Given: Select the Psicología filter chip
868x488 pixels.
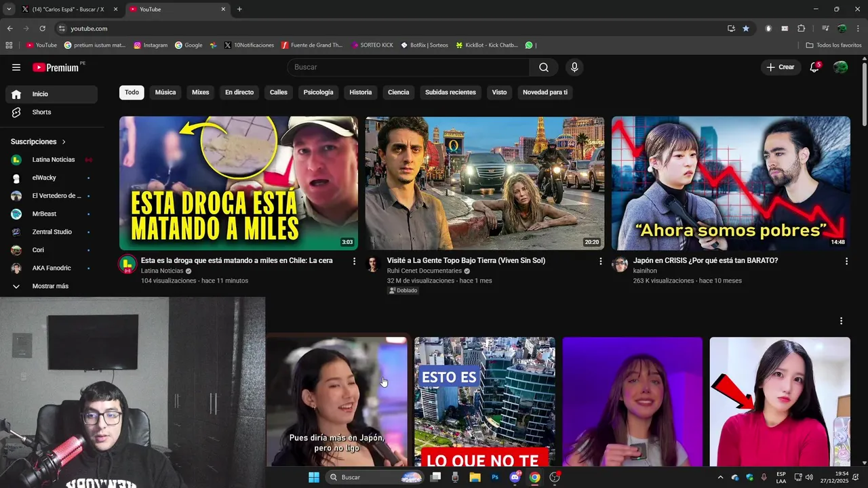Looking at the screenshot, I should (x=319, y=92).
